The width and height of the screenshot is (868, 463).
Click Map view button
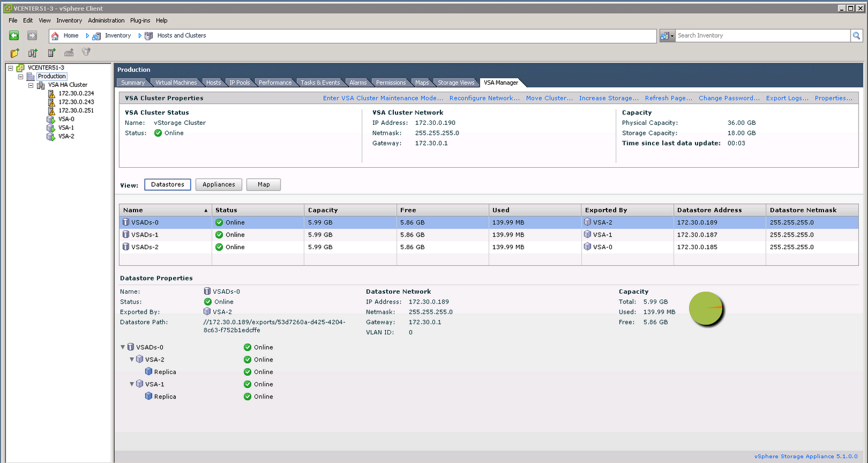point(264,185)
